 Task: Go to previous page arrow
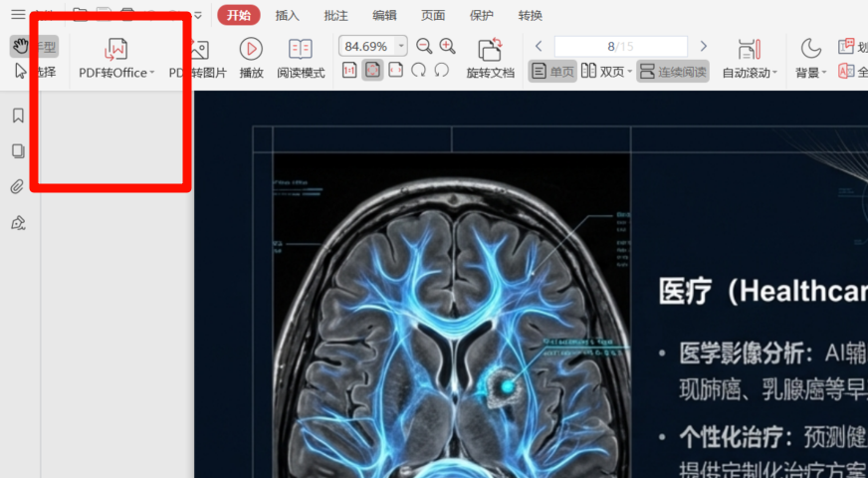[539, 46]
